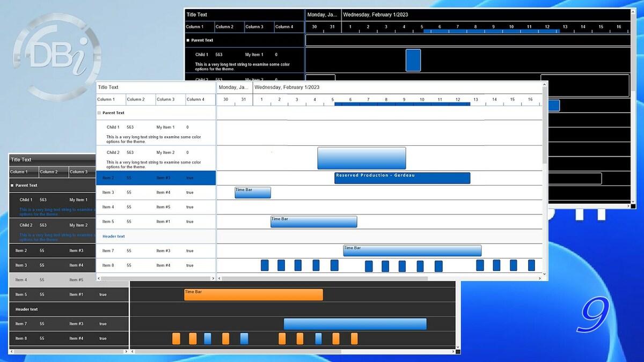Screen dimensions: 644x362
Task: Select Item 5 row in dark gray window
Action: tap(69, 294)
